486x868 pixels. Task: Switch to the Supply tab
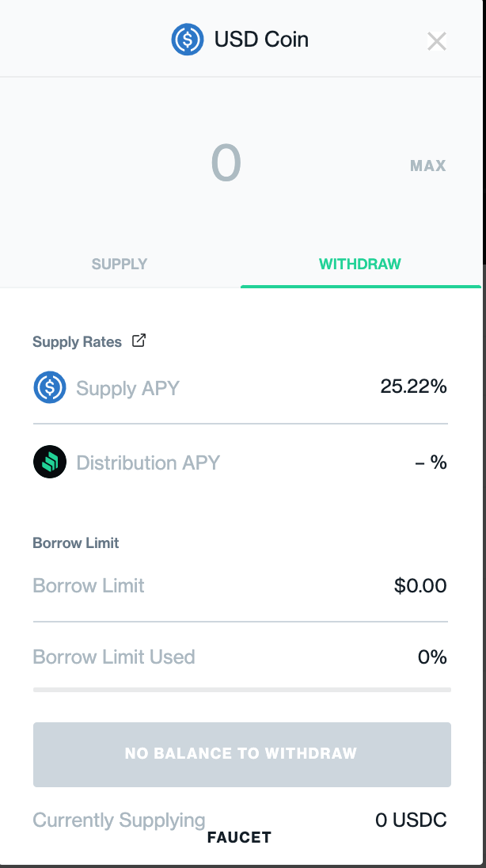pos(120,264)
